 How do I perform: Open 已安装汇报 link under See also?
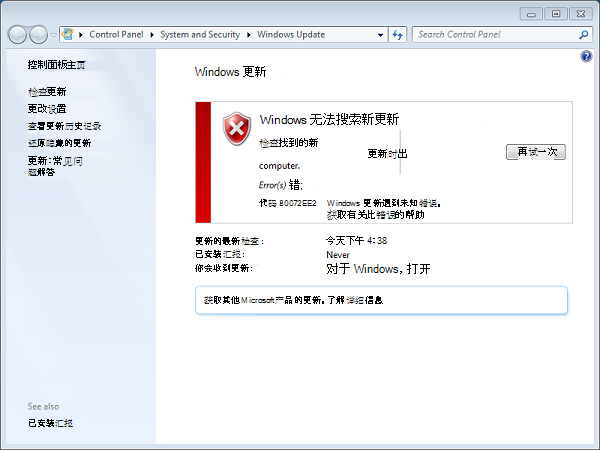click(50, 423)
